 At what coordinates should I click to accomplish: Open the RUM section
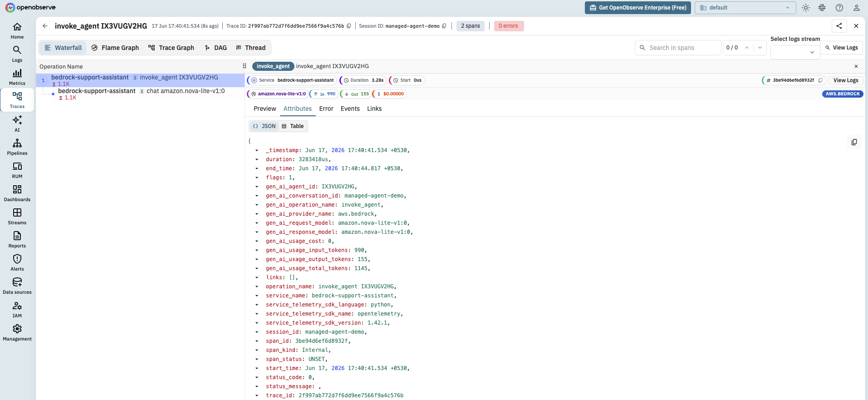17,170
